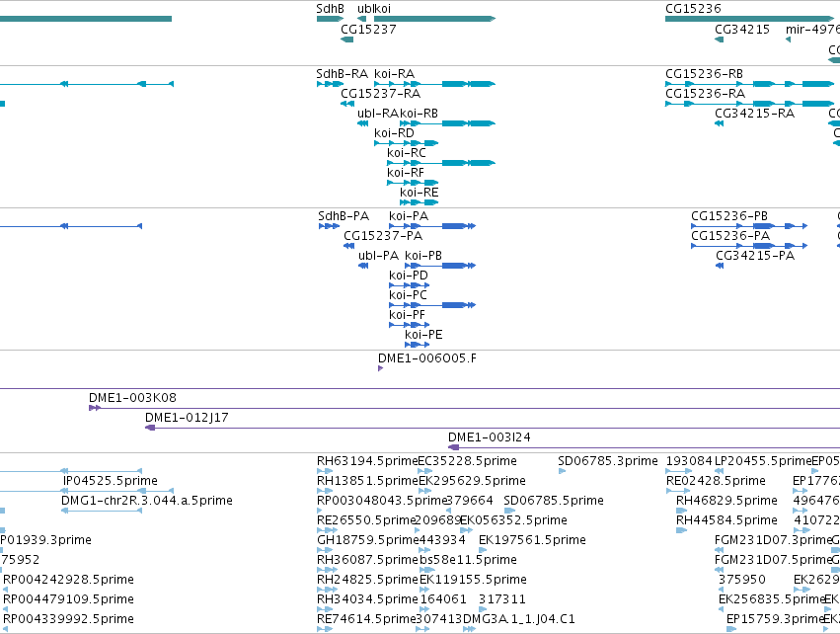Select the CG15236 gene bar

749,19
